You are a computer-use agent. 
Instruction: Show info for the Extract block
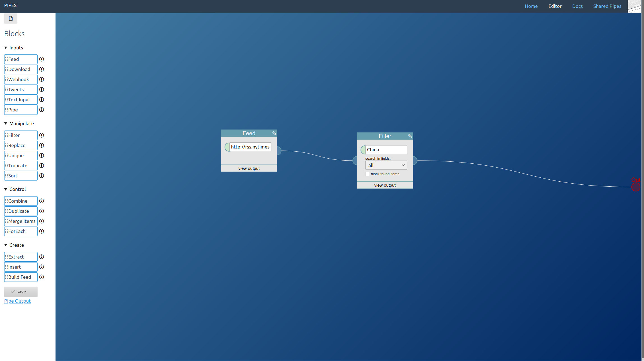point(41,257)
